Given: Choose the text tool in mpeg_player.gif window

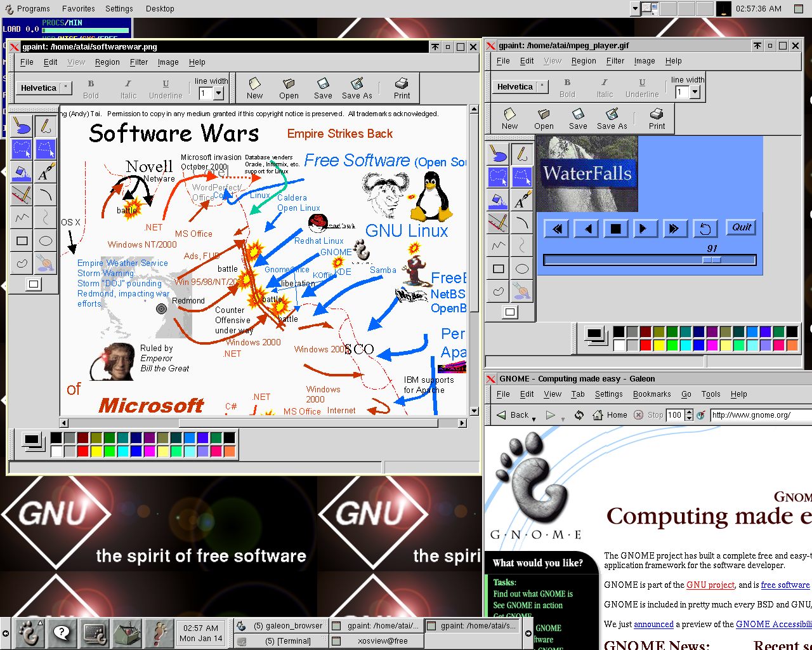Looking at the screenshot, I should (x=521, y=200).
